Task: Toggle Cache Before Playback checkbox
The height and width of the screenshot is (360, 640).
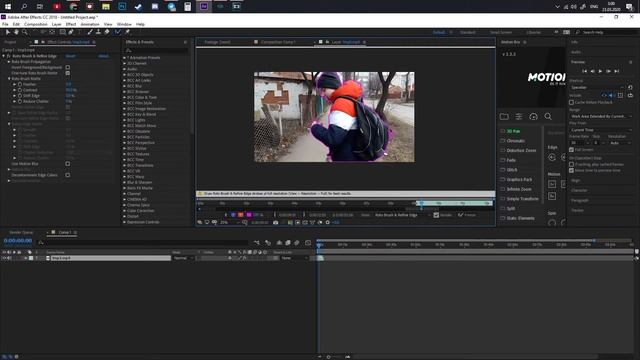Action: (x=571, y=102)
